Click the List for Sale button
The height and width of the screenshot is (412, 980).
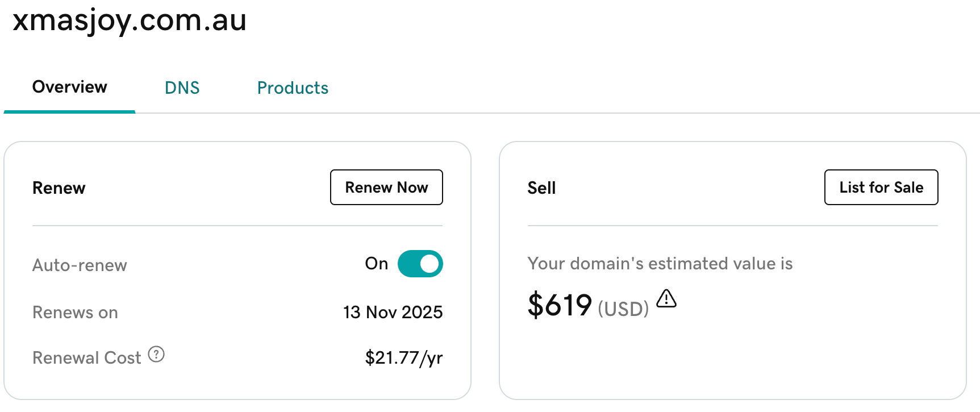[881, 188]
